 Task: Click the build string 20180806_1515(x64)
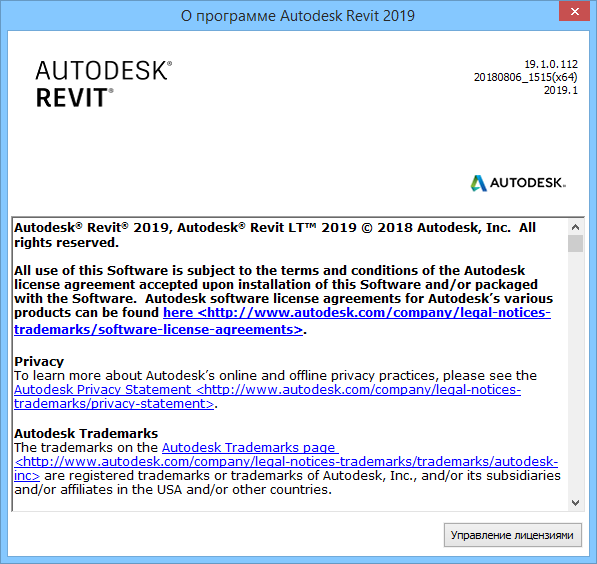click(x=525, y=77)
